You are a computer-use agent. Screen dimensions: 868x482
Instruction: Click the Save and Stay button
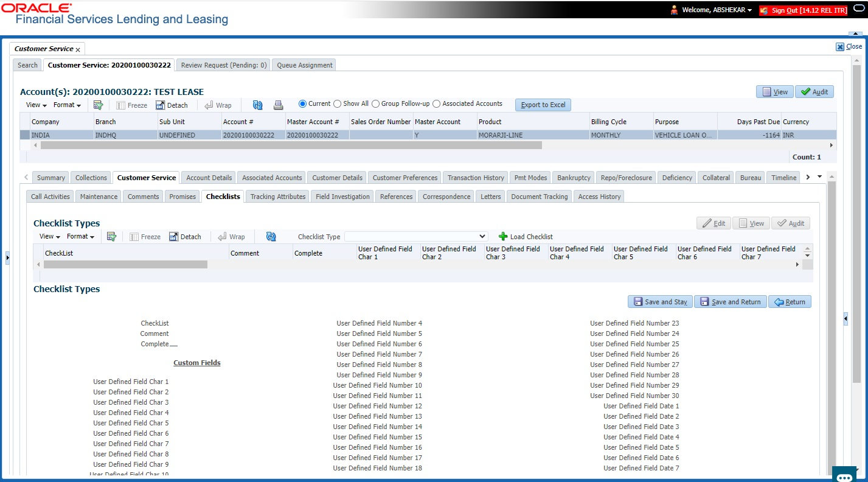pyautogui.click(x=660, y=302)
